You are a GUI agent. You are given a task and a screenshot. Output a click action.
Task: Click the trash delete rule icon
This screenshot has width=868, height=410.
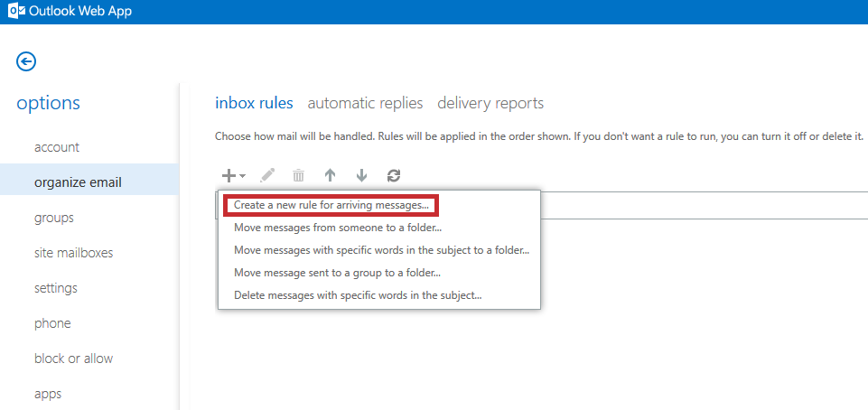(x=298, y=176)
